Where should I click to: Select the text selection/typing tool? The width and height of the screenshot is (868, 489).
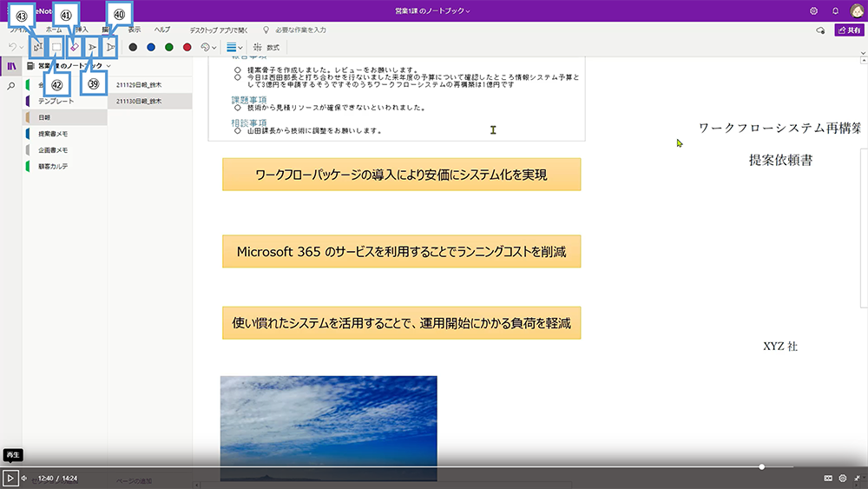[x=37, y=47]
